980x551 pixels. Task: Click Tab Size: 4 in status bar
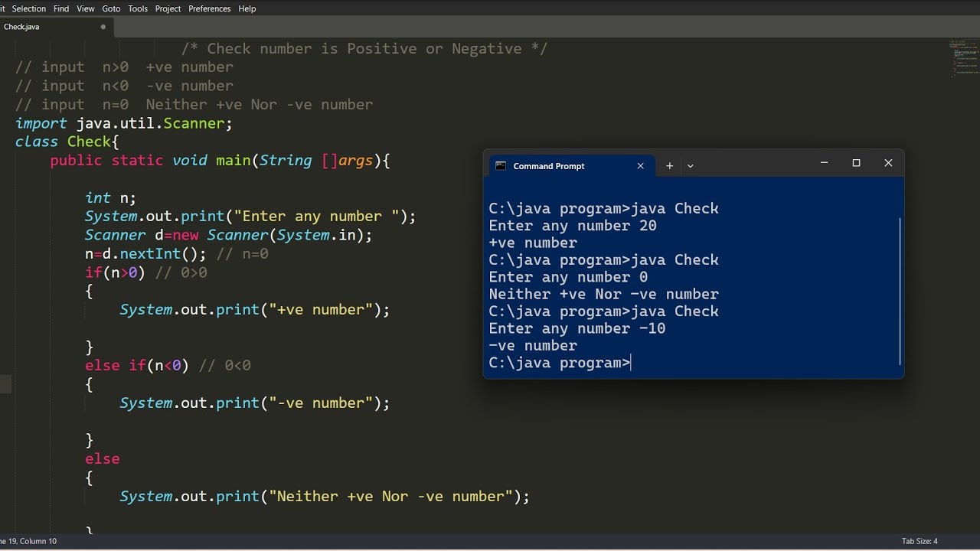pyautogui.click(x=920, y=541)
